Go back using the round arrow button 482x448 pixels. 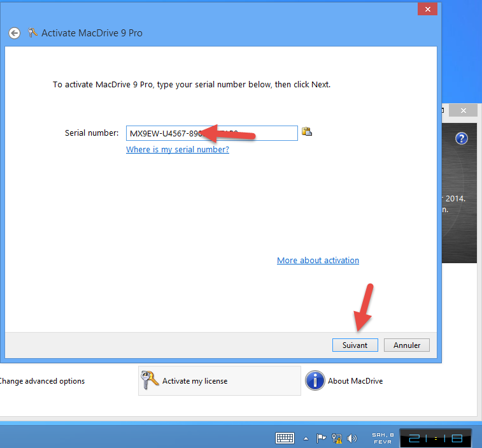pos(15,33)
